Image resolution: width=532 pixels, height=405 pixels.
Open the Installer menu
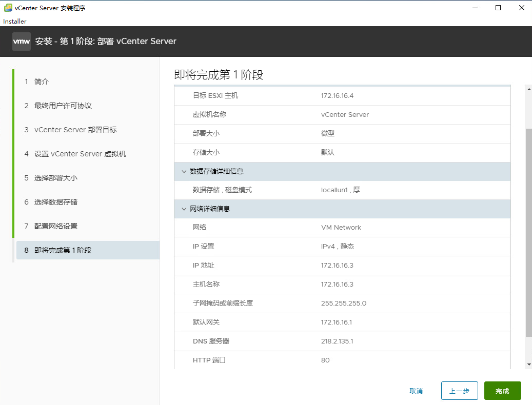pyautogui.click(x=14, y=22)
